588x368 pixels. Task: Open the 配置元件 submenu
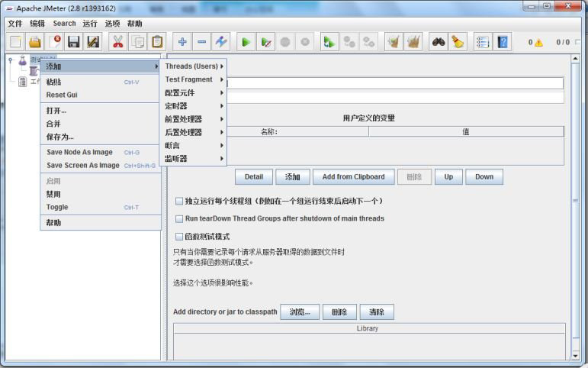pyautogui.click(x=194, y=92)
